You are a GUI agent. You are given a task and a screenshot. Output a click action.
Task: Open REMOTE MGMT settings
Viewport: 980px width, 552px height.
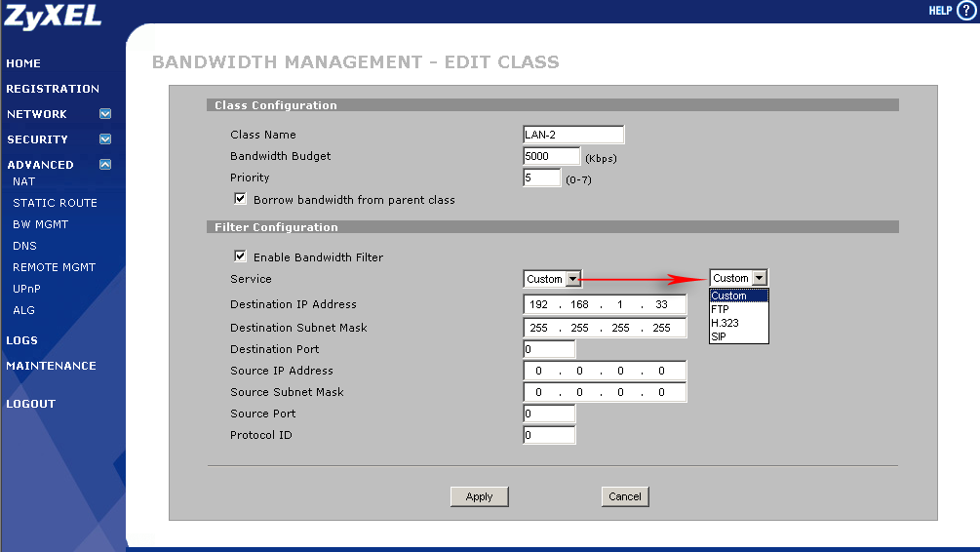click(x=54, y=267)
